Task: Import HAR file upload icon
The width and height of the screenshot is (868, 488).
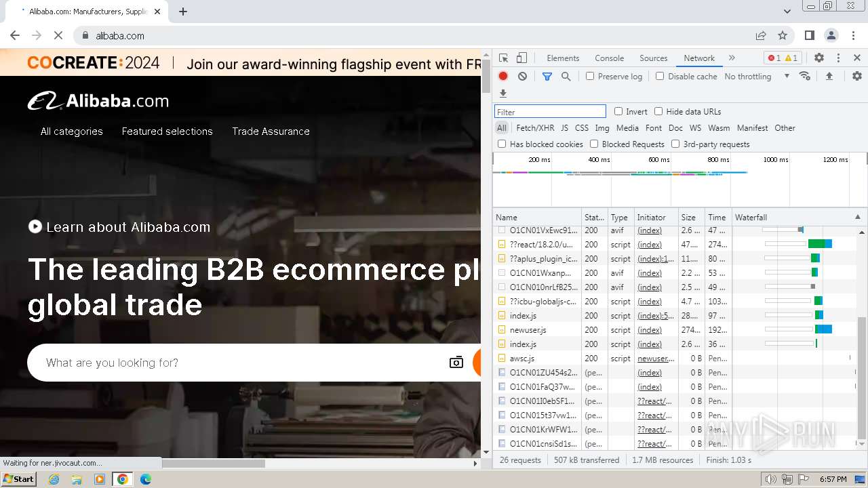Action: [829, 77]
